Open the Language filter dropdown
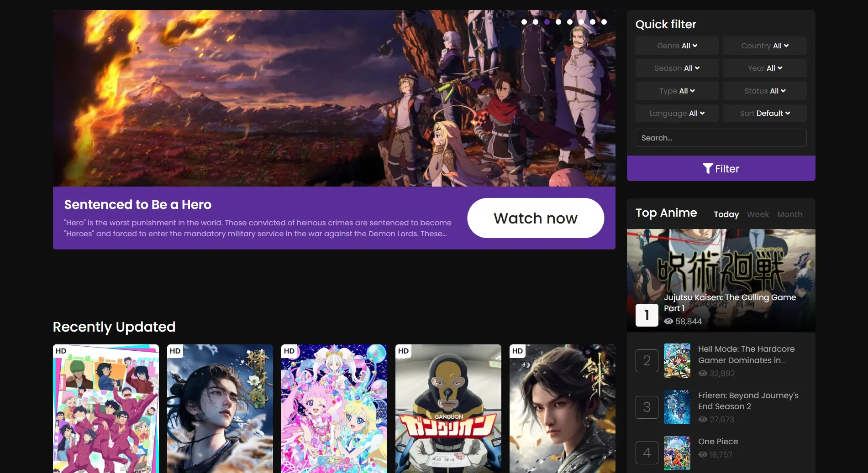The image size is (868, 473). tap(677, 113)
